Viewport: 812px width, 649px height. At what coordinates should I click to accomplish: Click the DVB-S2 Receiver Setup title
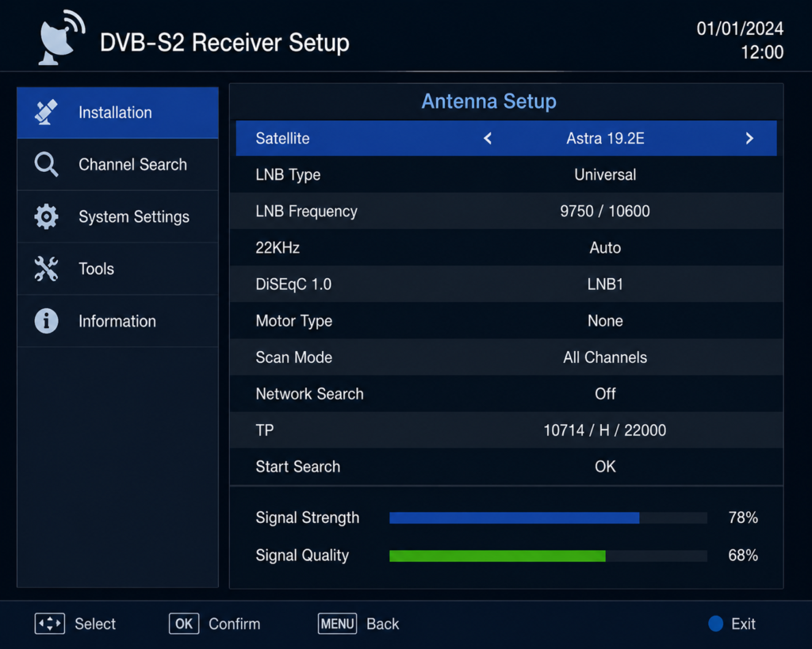[x=224, y=43]
